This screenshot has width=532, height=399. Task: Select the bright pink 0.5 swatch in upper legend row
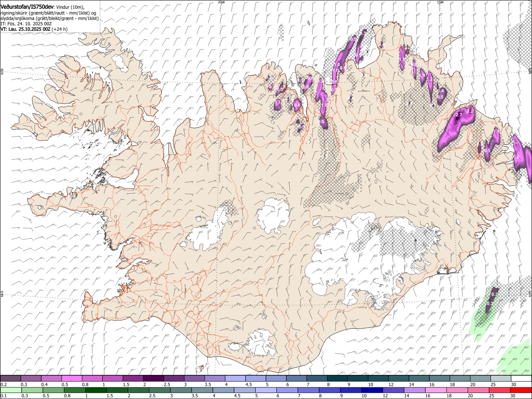pyautogui.click(x=72, y=379)
